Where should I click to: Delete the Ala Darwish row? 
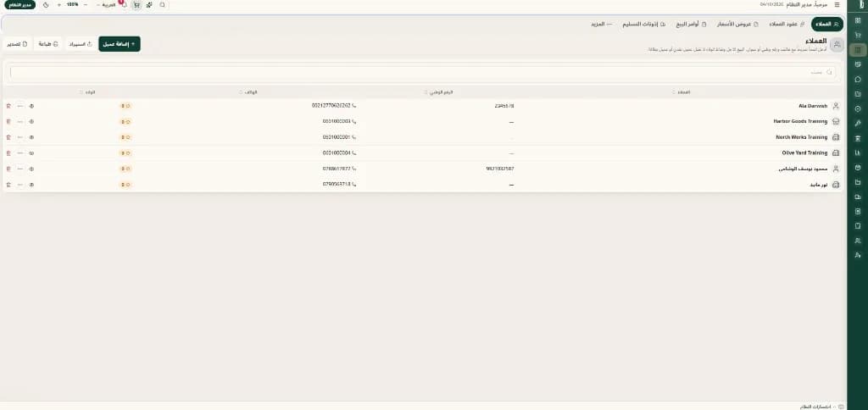8,106
